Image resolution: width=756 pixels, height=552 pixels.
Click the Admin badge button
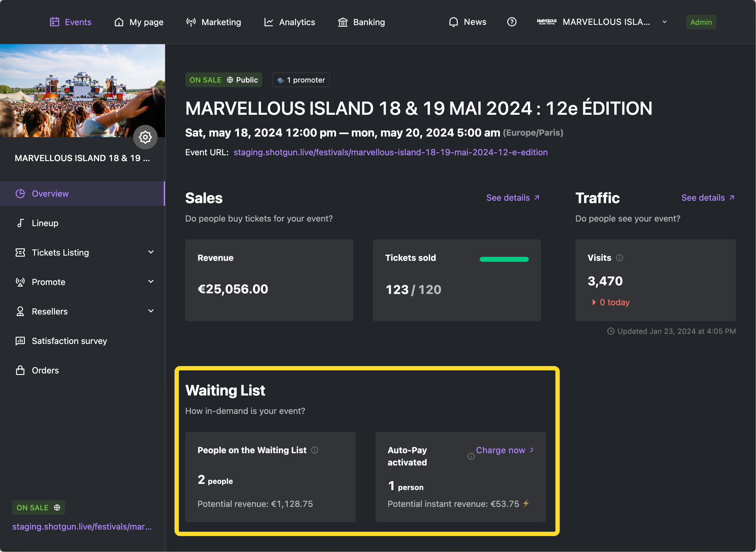pyautogui.click(x=701, y=22)
